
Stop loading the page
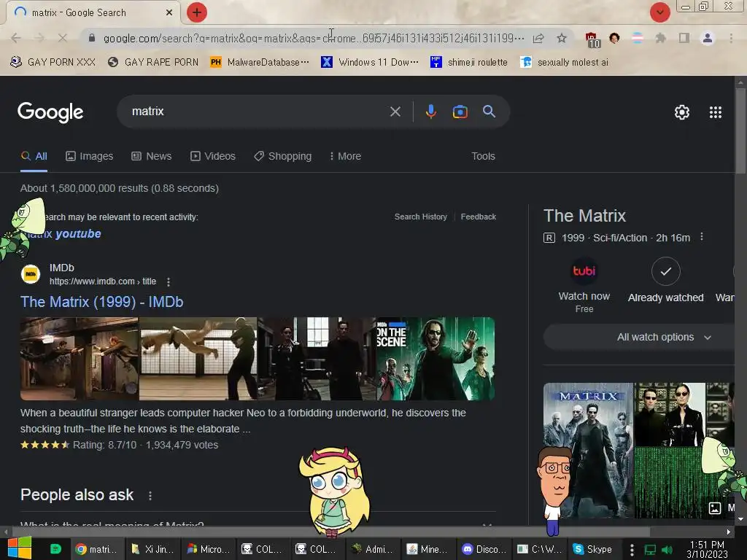tap(62, 38)
